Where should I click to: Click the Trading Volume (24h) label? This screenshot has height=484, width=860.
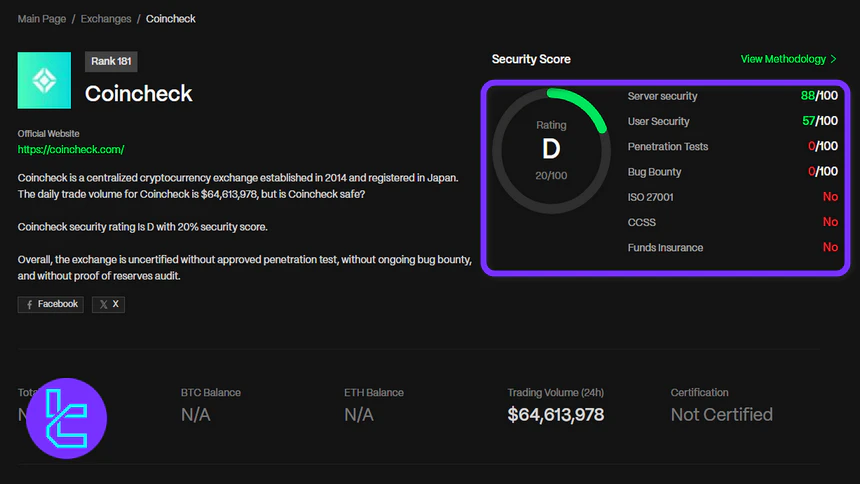[x=556, y=392]
